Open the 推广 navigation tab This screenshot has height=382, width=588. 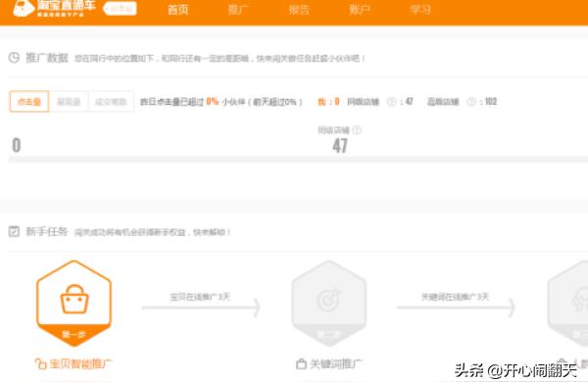pos(238,10)
